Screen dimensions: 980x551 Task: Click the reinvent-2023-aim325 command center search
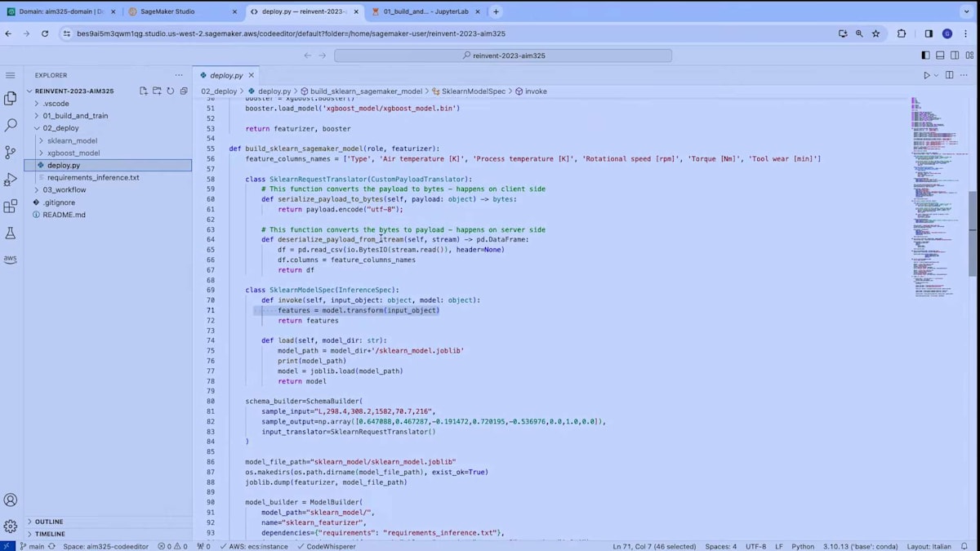tap(503, 56)
